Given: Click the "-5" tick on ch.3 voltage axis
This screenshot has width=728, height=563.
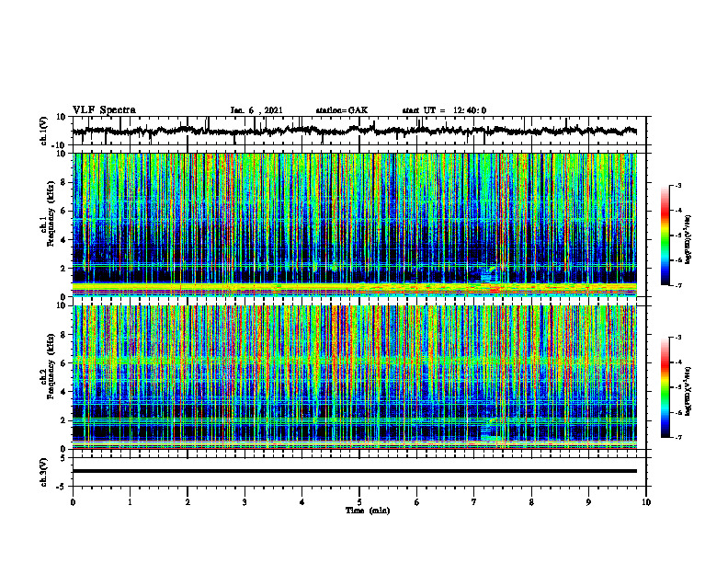Looking at the screenshot, I should point(63,487).
